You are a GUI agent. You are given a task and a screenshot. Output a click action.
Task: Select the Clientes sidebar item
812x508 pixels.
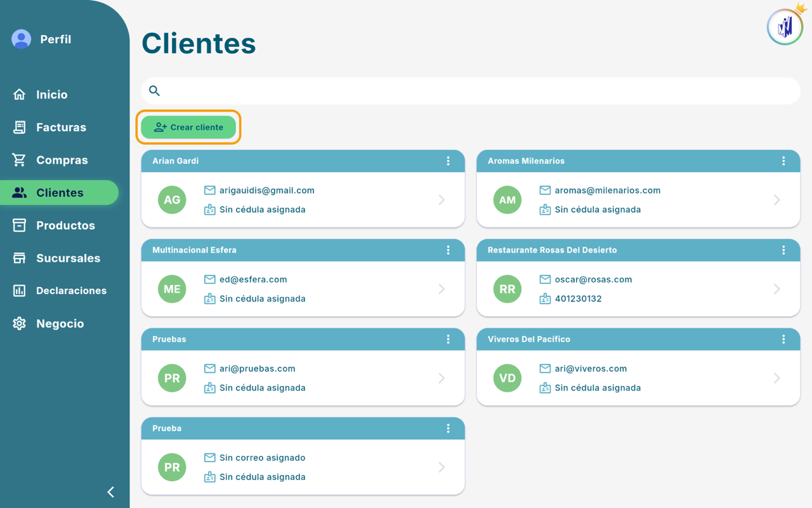tap(59, 192)
